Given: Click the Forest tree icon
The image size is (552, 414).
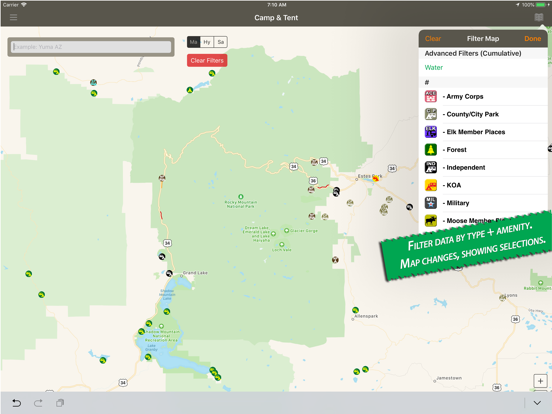Looking at the screenshot, I should click(x=431, y=150).
